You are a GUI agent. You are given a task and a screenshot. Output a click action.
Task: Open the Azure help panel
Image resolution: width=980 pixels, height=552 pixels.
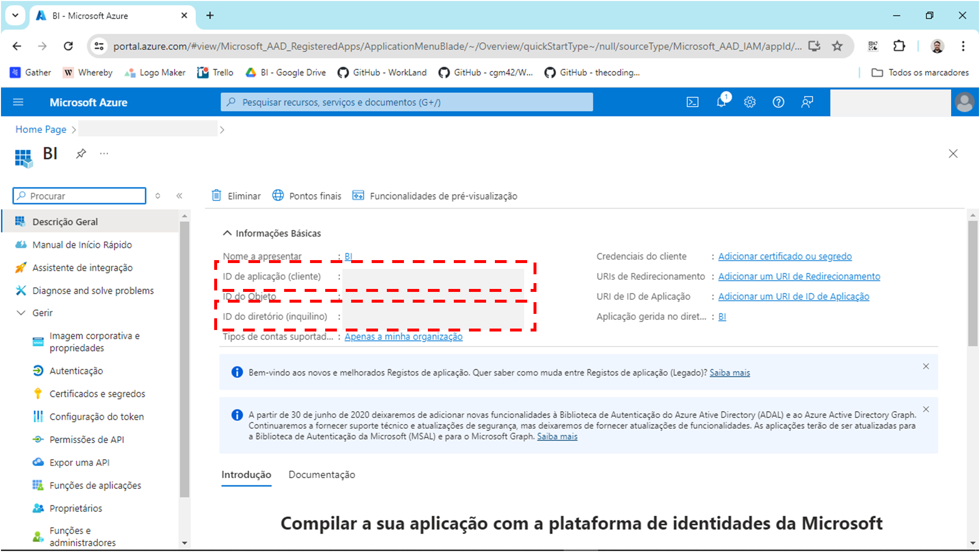point(778,102)
